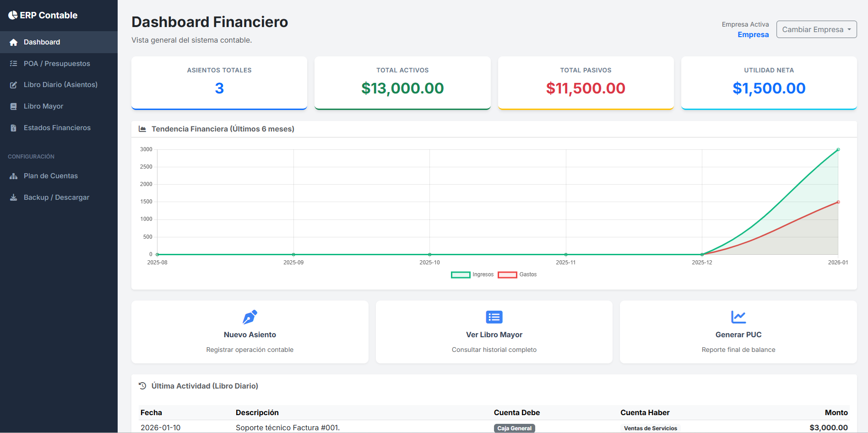
Task: Open the Cambiar Empresa dropdown
Action: (816, 29)
